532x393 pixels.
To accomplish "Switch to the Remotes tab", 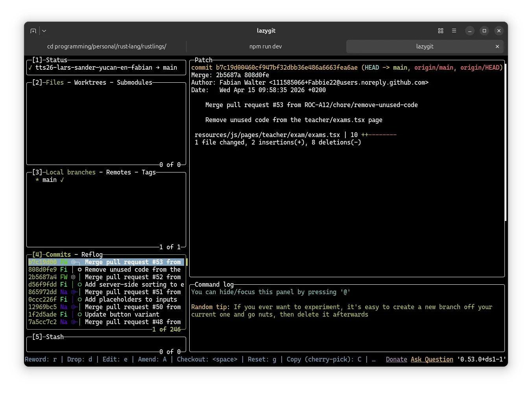I will [x=118, y=172].
